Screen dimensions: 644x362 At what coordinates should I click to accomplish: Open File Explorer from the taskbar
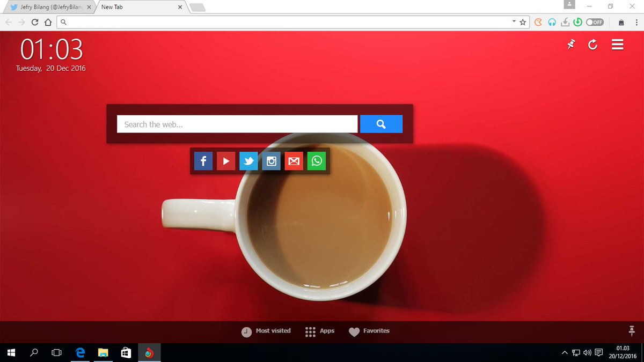104,353
